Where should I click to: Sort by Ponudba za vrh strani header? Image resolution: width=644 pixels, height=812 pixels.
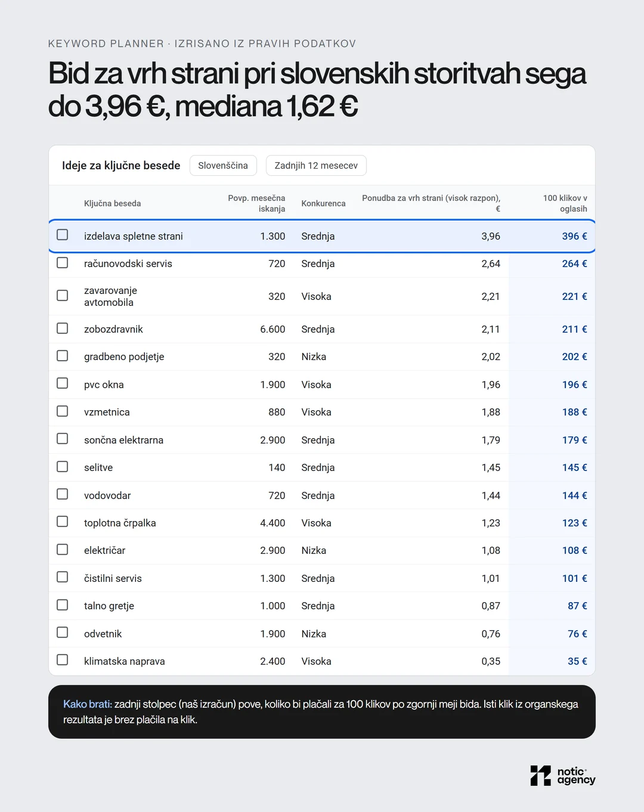[431, 203]
